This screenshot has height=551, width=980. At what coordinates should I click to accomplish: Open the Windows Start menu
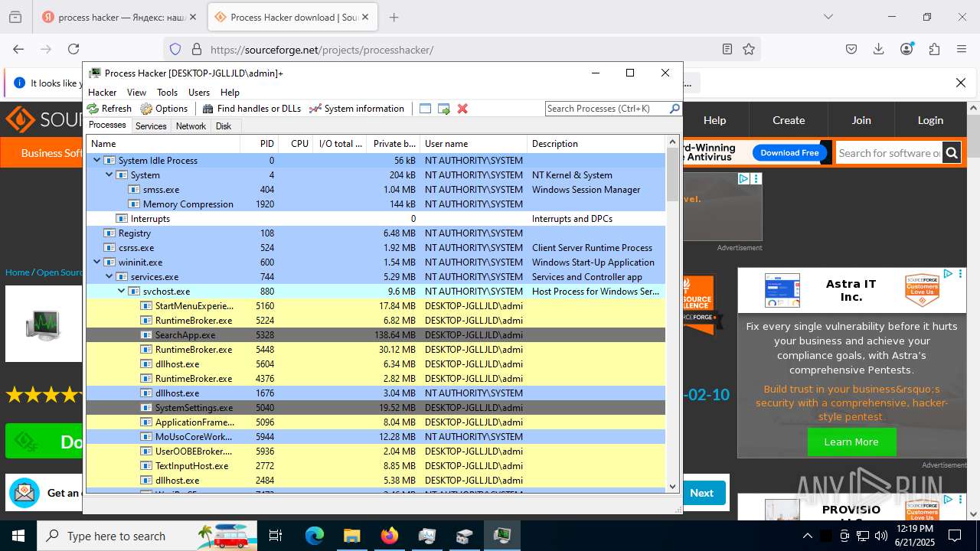pyautogui.click(x=18, y=536)
